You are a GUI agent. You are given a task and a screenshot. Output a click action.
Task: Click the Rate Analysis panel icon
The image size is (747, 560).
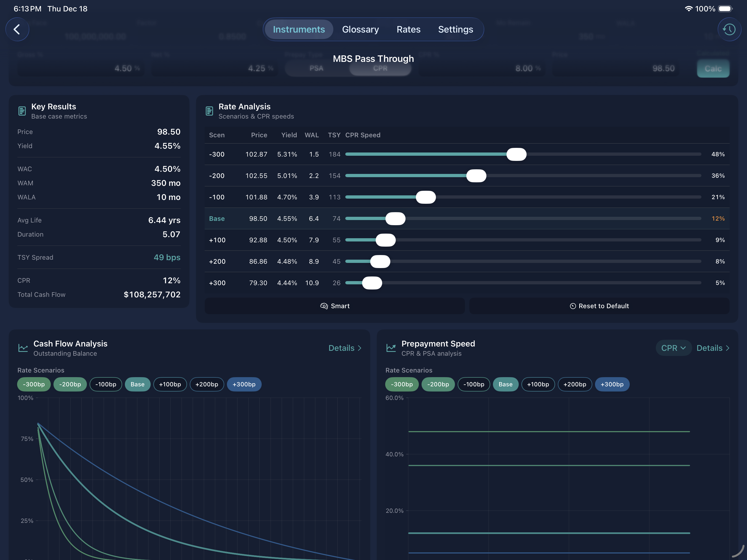(x=209, y=110)
